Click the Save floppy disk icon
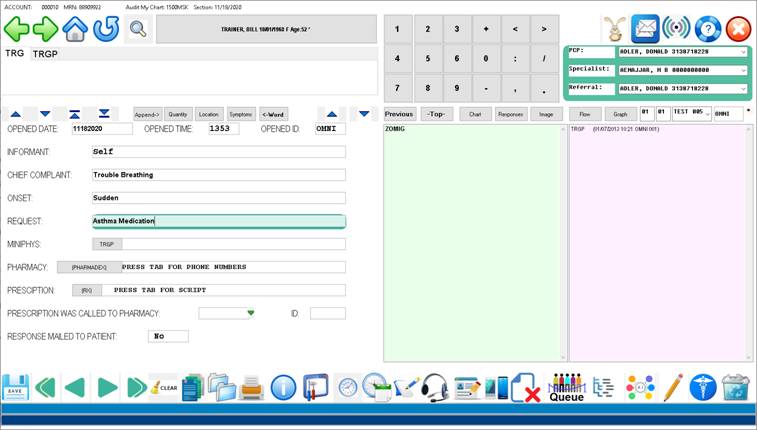Image resolution: width=757 pixels, height=430 pixels. [15, 387]
